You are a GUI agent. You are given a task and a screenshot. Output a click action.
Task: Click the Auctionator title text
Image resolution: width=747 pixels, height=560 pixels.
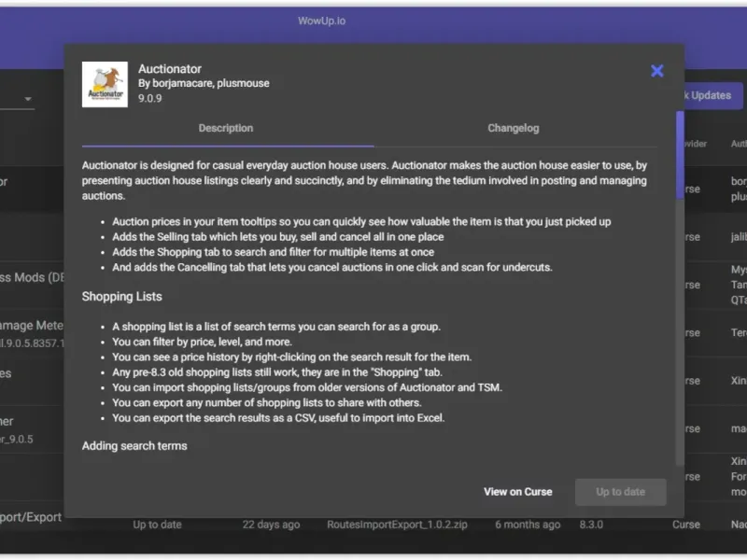coord(170,68)
